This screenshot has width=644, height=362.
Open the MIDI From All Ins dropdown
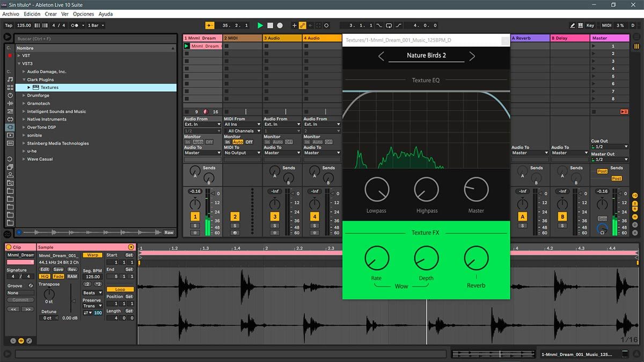(x=242, y=124)
